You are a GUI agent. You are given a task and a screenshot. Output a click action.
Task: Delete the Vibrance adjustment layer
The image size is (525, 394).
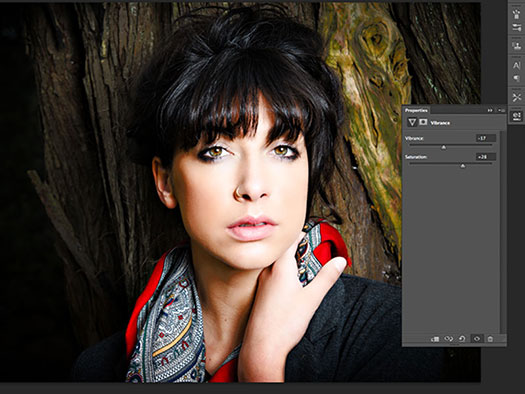click(x=490, y=339)
